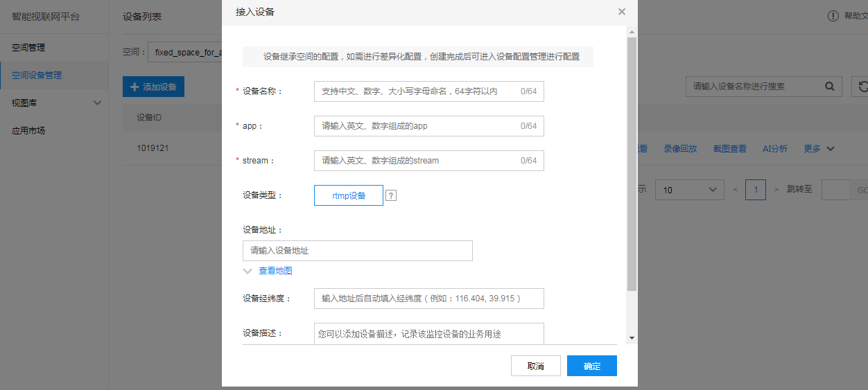Click the refresh icon beside search
The image size is (868, 390).
click(862, 87)
